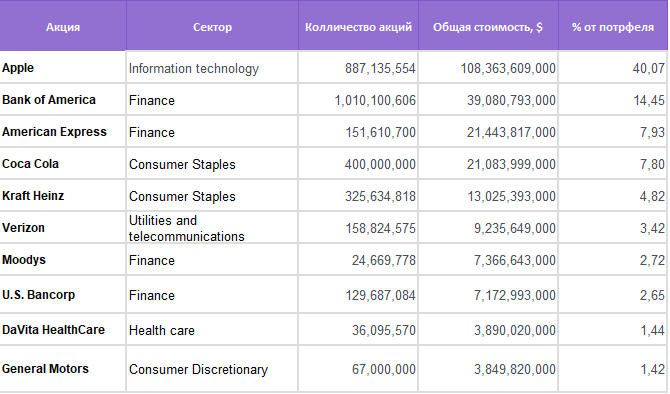The image size is (670, 394).
Task: Select the Moodys cell
Action: [x=63, y=260]
